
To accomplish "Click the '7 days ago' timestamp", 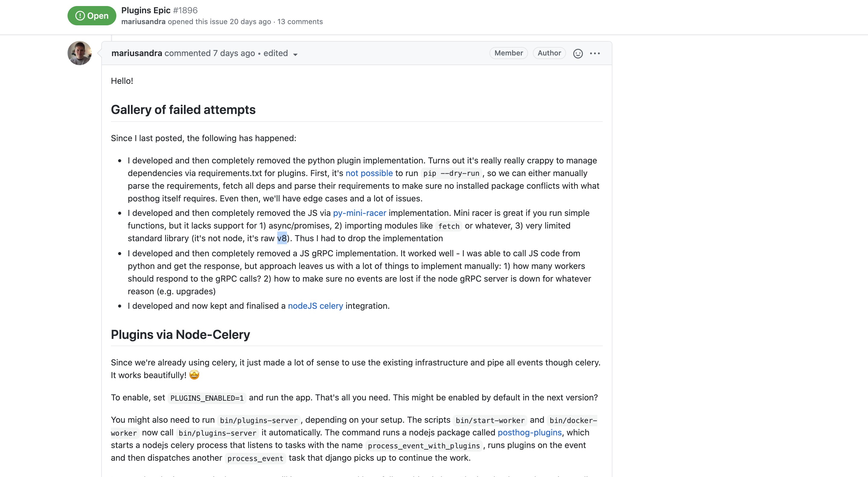I will coord(234,53).
